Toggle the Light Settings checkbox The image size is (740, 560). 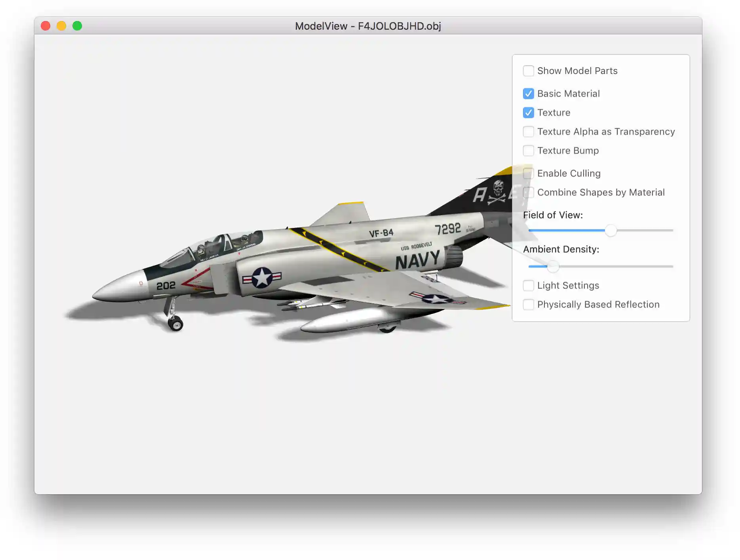pyautogui.click(x=528, y=286)
